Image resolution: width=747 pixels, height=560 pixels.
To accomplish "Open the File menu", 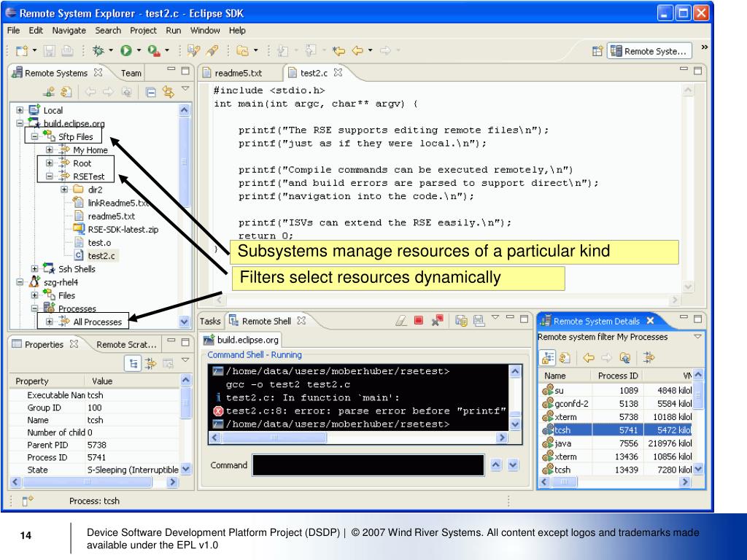I will tap(13, 31).
